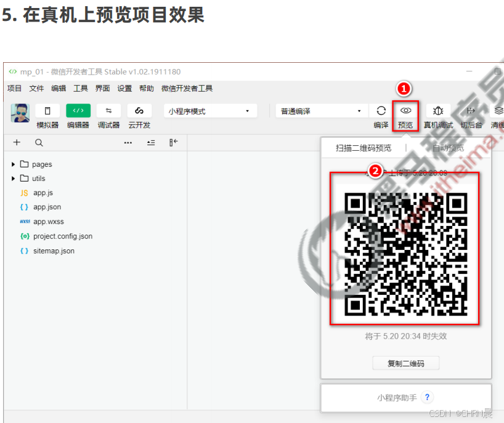Open the 编辑 menu
This screenshot has width=504, height=423.
59,88
